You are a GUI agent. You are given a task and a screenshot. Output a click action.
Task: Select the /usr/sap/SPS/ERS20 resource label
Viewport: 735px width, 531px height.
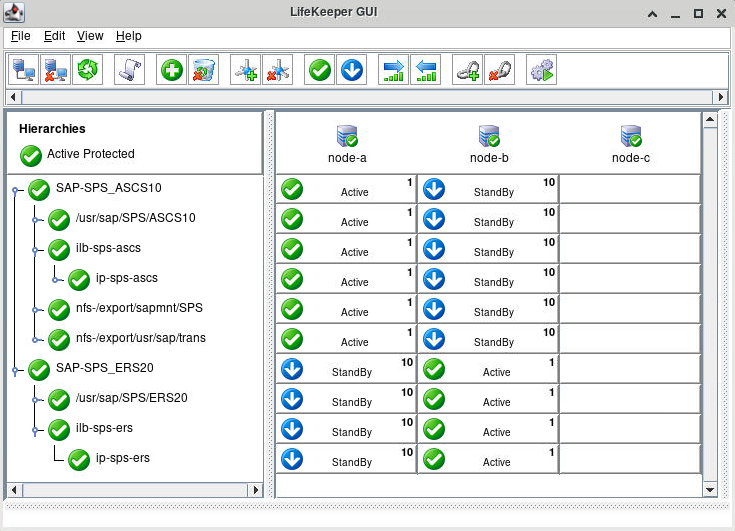pyautogui.click(x=132, y=398)
